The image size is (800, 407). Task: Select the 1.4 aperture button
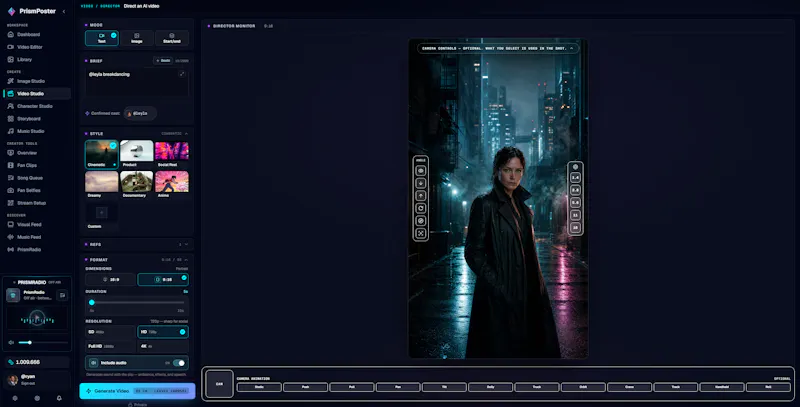[x=575, y=177]
